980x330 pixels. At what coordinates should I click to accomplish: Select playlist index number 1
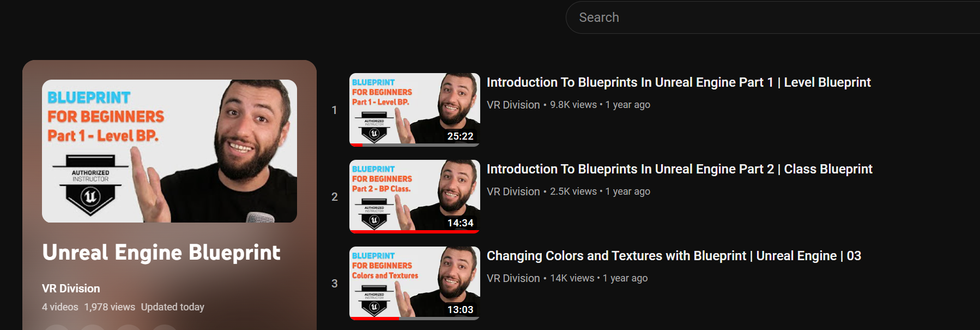pyautogui.click(x=334, y=110)
